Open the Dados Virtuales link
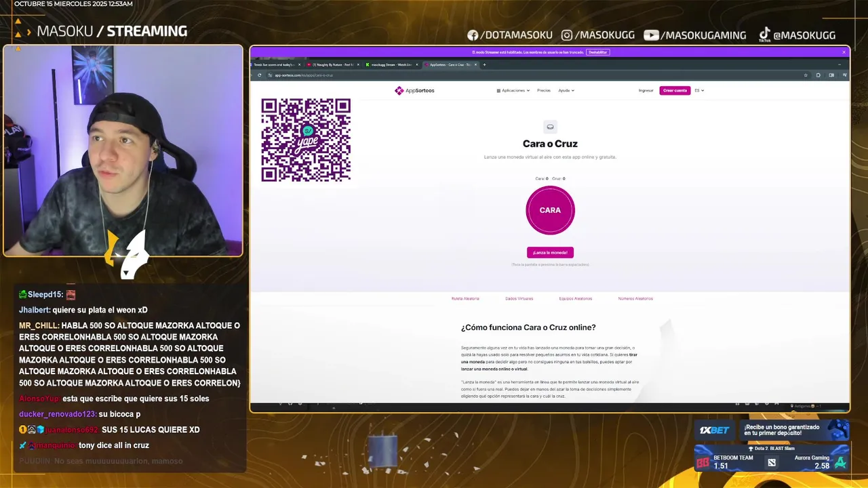Viewport: 868px width, 488px height. [x=519, y=298]
